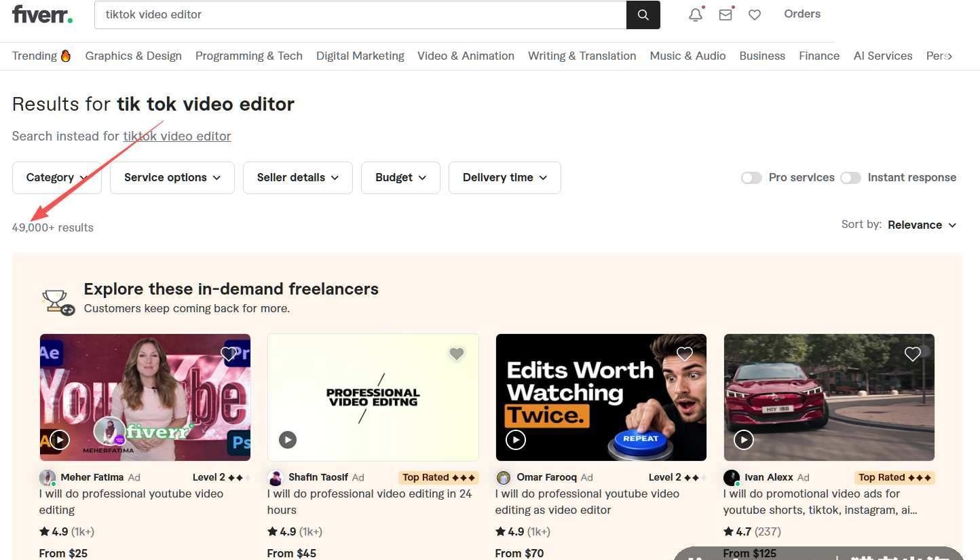Click the 4.7 (237) rating text
This screenshot has height=560, width=980.
(752, 531)
